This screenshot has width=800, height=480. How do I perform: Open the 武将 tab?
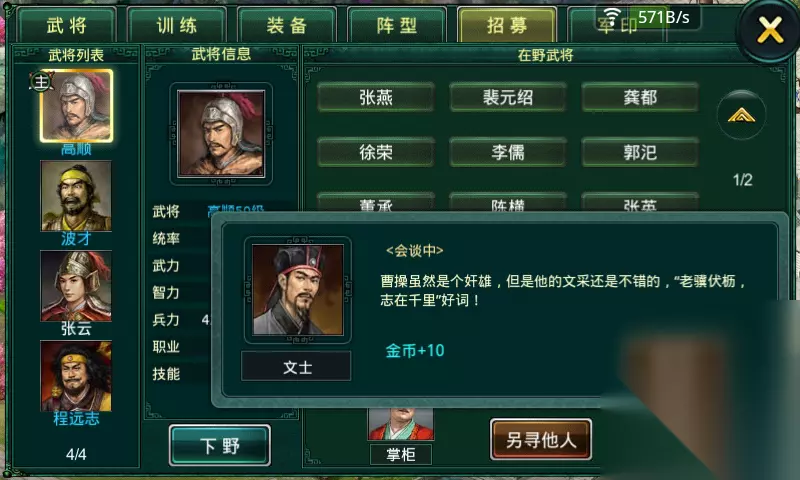66,24
